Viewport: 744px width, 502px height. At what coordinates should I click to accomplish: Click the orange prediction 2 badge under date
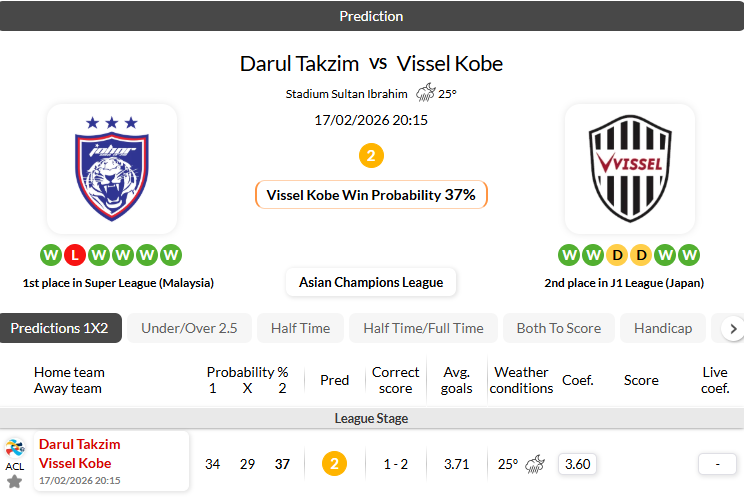pos(371,156)
